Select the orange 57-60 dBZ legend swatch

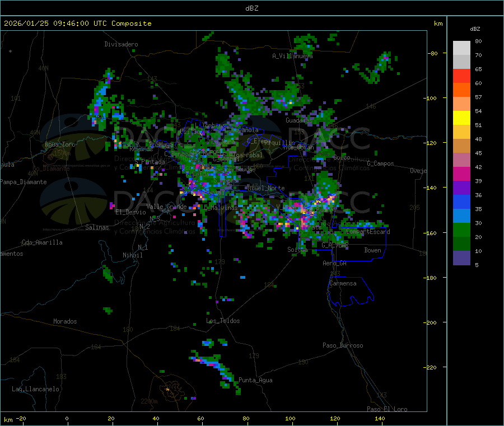[x=461, y=90]
